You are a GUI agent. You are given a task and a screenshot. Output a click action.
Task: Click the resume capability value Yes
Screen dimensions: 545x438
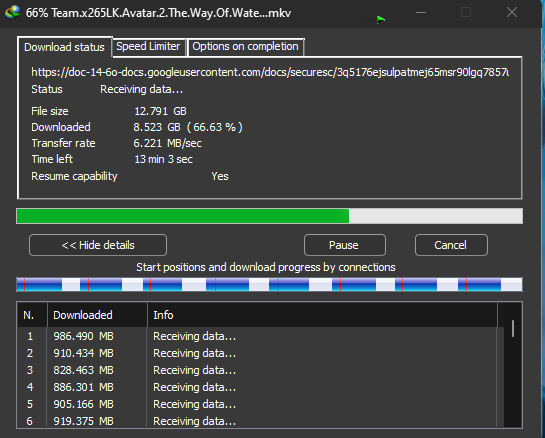[220, 176]
